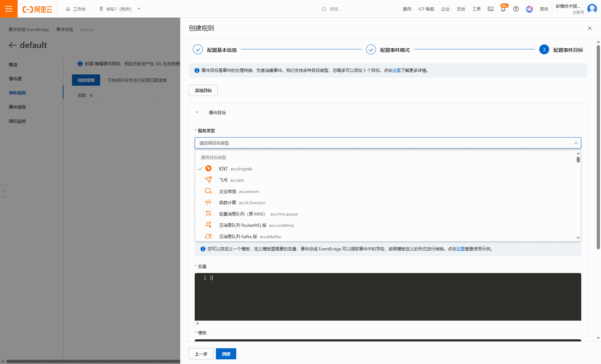Choose 云消息队列 Kafka 版 option
Image resolution: width=601 pixels, height=364 pixels.
pos(386,236)
